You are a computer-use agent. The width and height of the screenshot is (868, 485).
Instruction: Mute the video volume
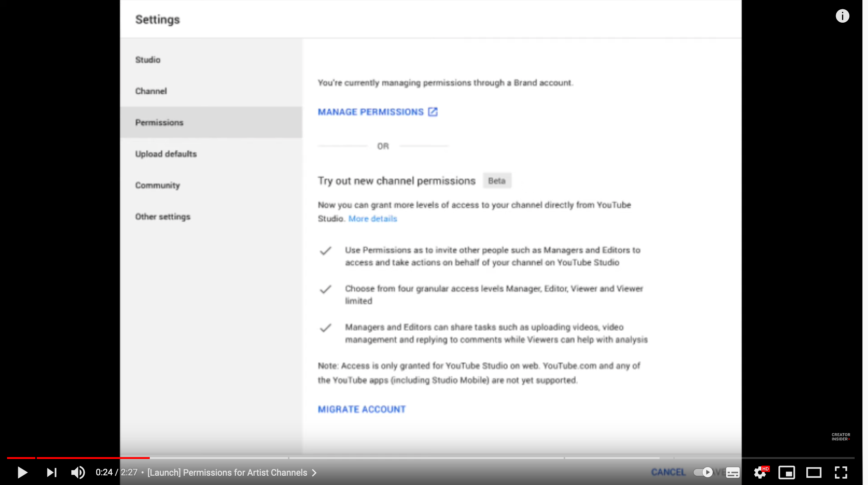click(x=78, y=472)
